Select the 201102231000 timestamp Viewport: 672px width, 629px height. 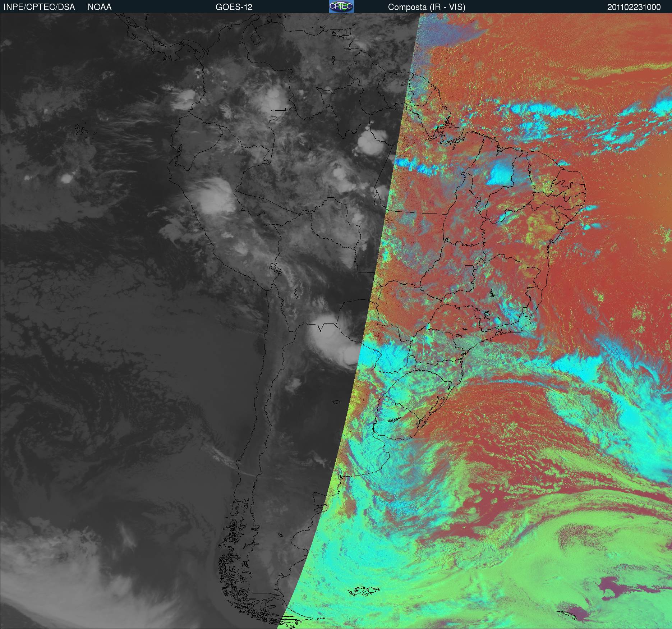[x=634, y=7]
